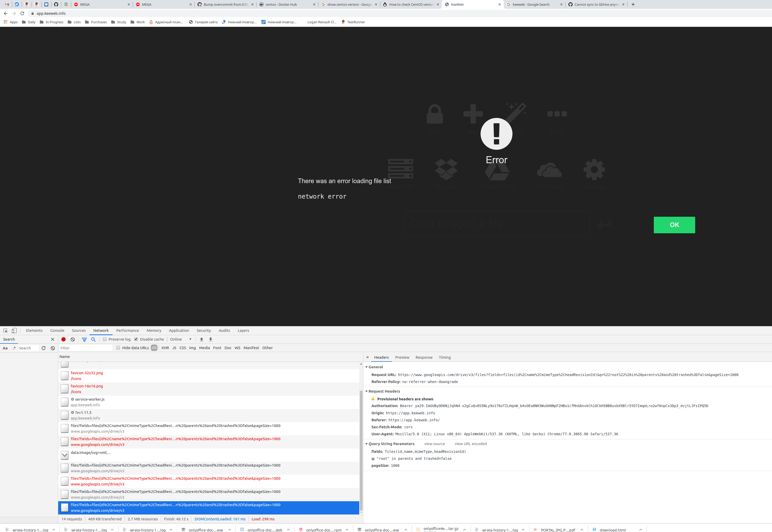Start recording the network log
Screen dimensions: 772x532
(63, 339)
